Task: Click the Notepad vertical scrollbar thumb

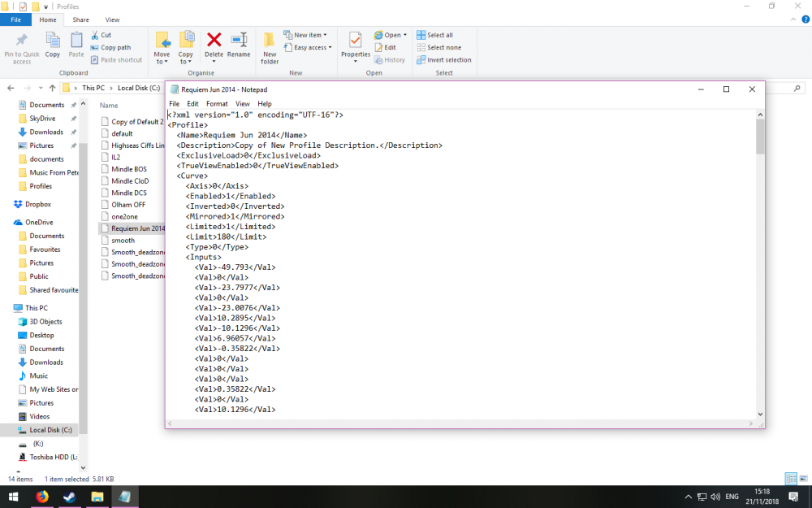Action: pos(760,137)
